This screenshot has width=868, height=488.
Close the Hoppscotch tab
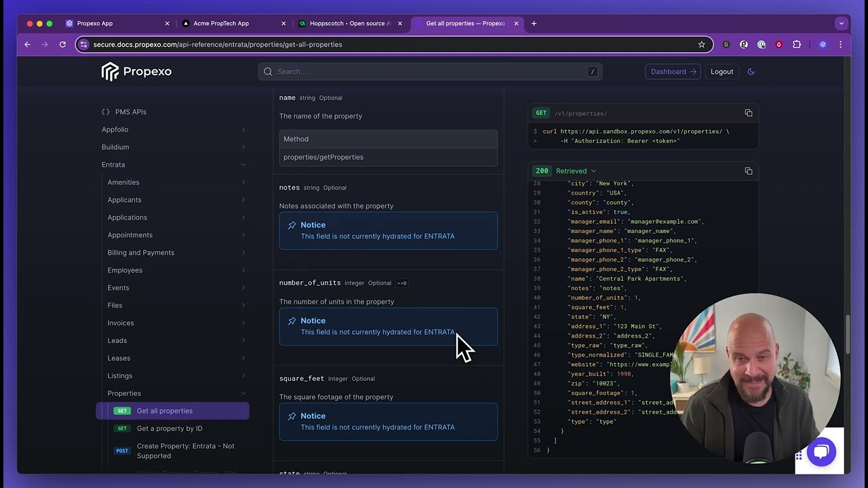pyautogui.click(x=400, y=23)
